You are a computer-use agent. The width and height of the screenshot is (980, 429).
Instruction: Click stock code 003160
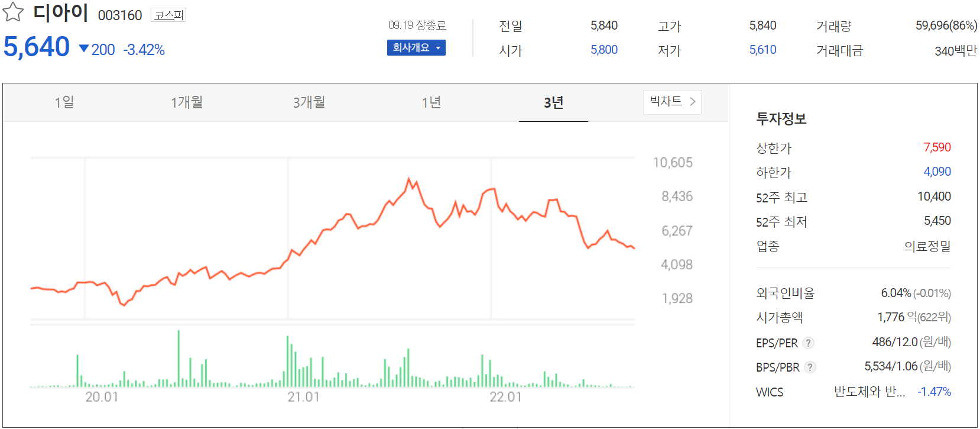pyautogui.click(x=120, y=15)
